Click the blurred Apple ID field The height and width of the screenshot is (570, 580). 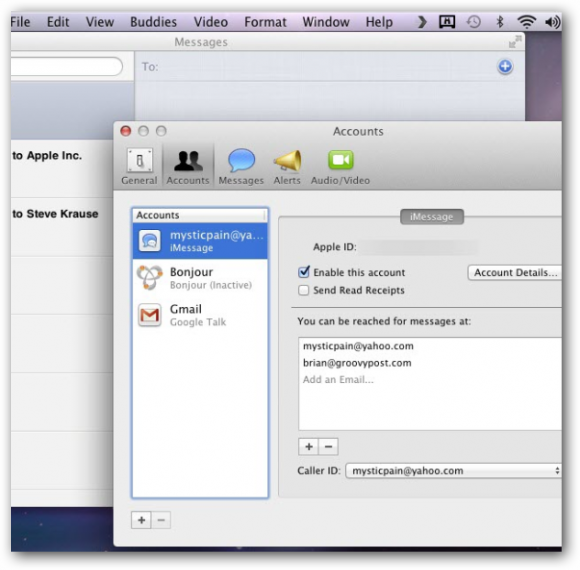(x=419, y=247)
